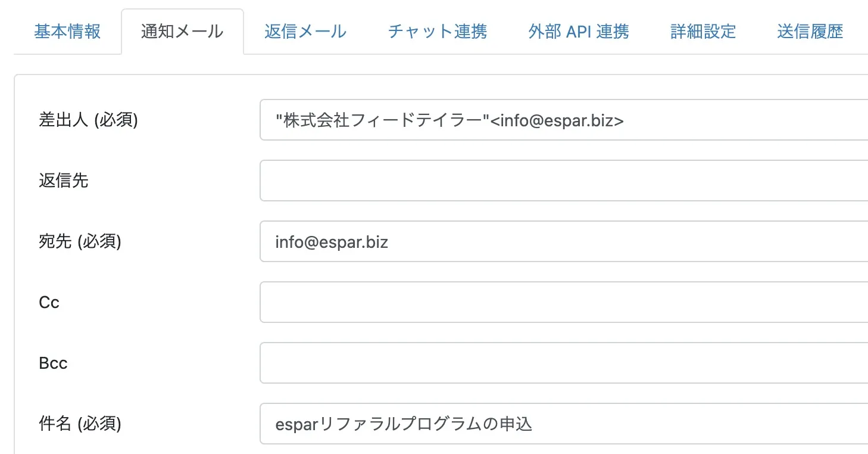
Task: Click the 返信先 label text
Action: pyautogui.click(x=64, y=181)
